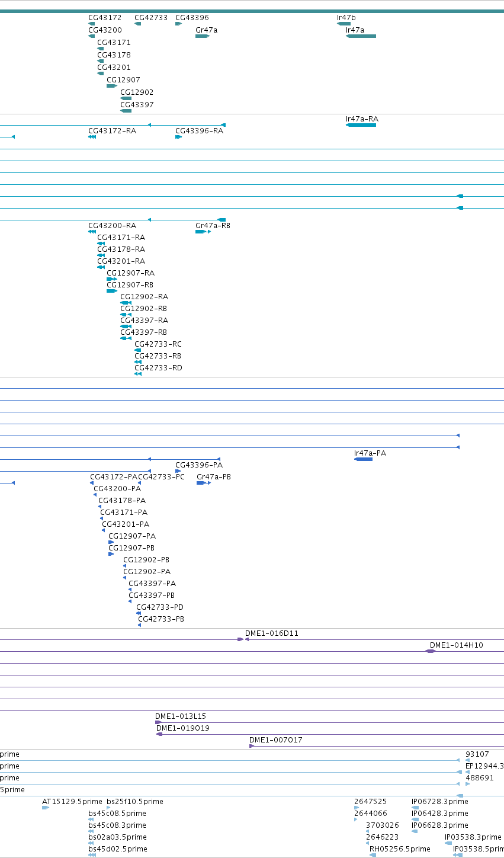Click the CG43172 gene label
The height and width of the screenshot is (858, 504).
(105, 18)
